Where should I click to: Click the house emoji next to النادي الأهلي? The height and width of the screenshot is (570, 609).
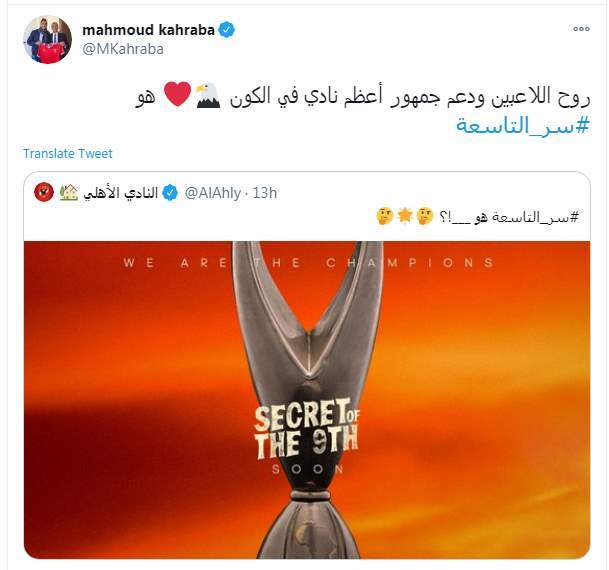click(x=69, y=193)
